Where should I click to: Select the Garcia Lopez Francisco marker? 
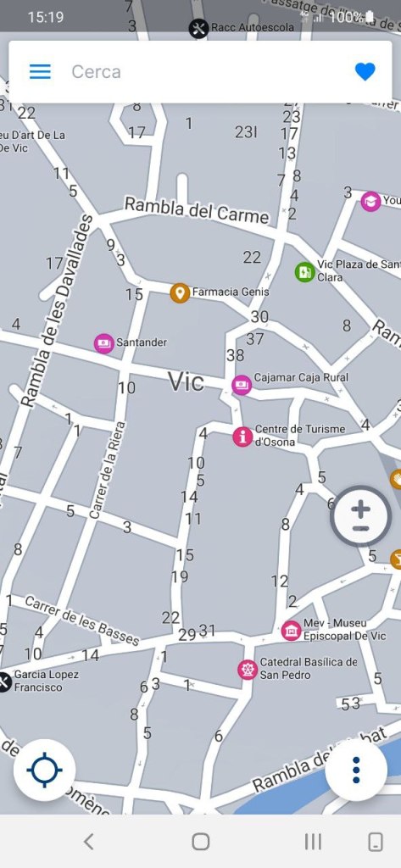coord(4,682)
